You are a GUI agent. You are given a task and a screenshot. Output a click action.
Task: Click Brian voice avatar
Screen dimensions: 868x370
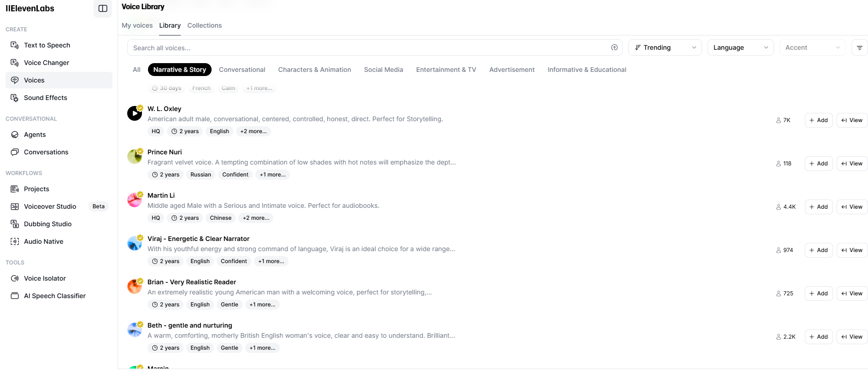[135, 286]
